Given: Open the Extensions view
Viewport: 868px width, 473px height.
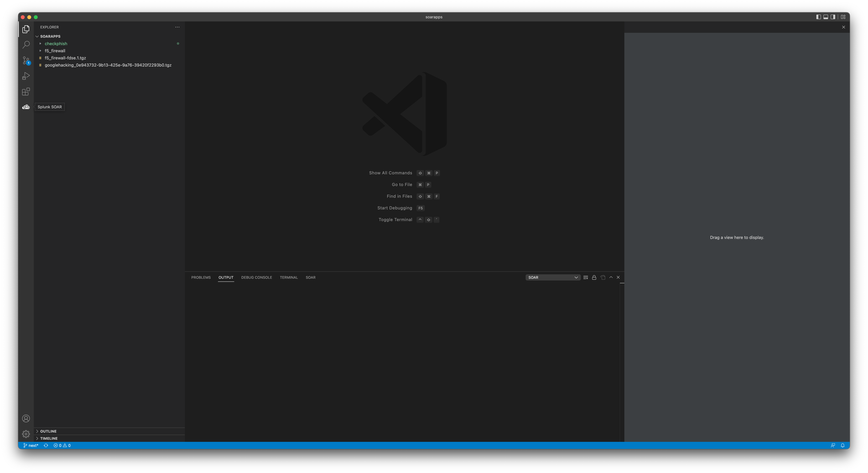Looking at the screenshot, I should [x=26, y=92].
